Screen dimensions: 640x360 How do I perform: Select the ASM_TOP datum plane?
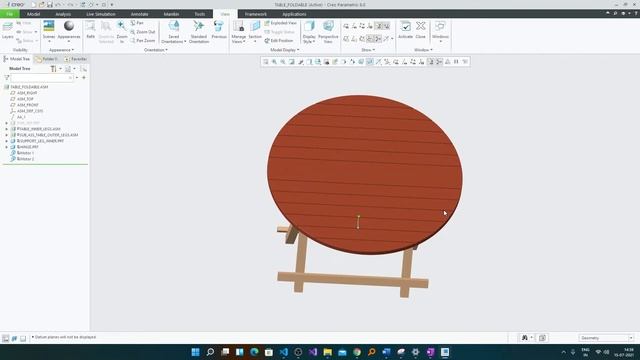tap(22, 99)
